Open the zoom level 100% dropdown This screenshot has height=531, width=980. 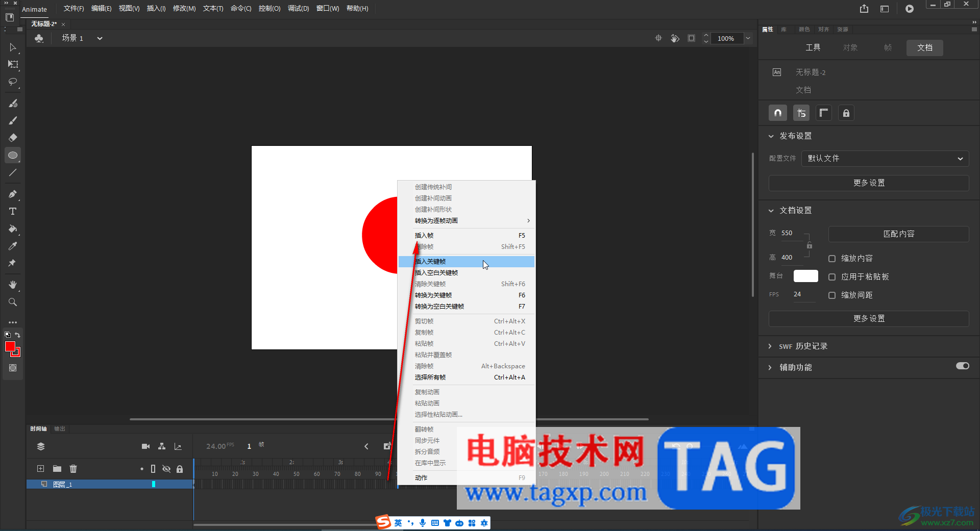point(748,38)
